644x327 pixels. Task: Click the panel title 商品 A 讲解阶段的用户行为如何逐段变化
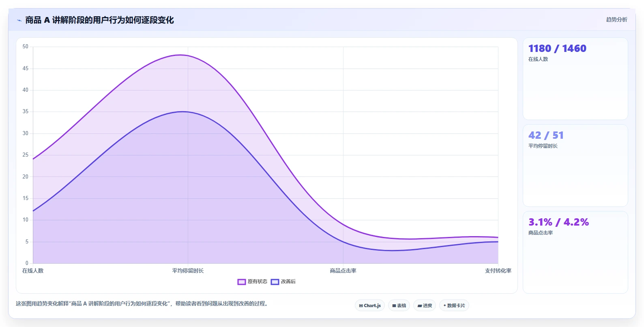[x=99, y=20]
